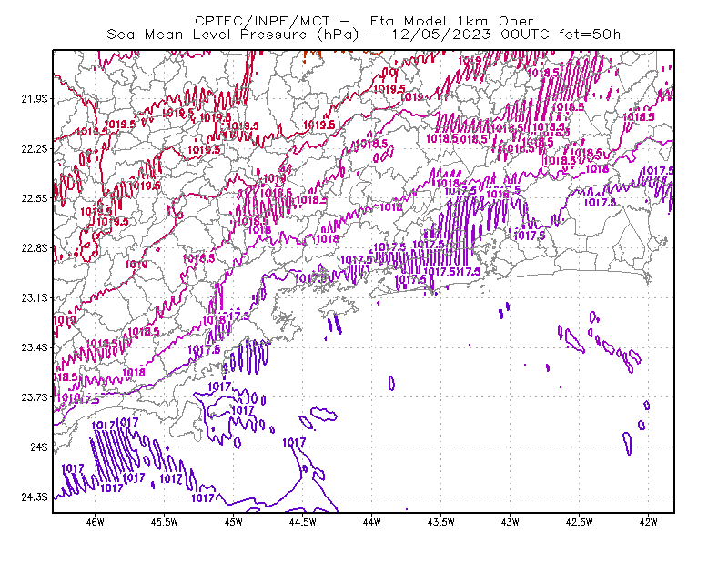Select the 43W longitude axis label
Viewport: 728px width, 562px height.
coord(510,522)
